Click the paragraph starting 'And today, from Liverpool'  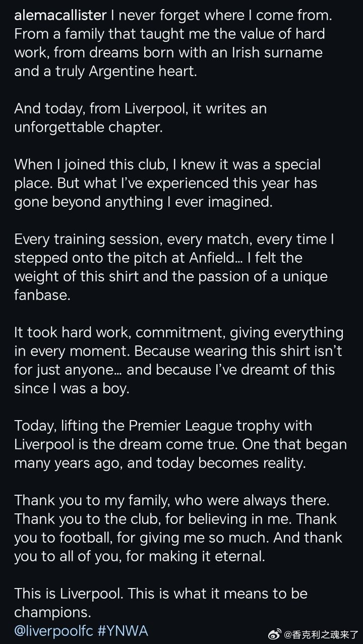pos(140,118)
